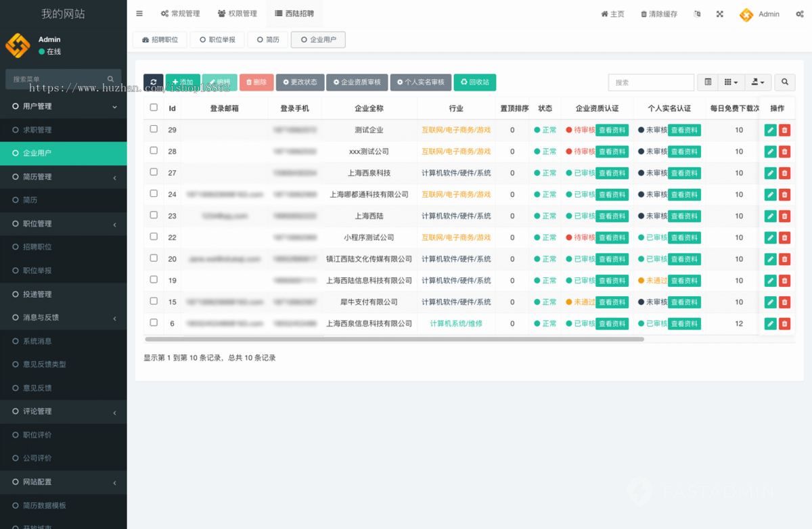Check the checkbox for row Id 28
This screenshot has width=812, height=529.
154,152
